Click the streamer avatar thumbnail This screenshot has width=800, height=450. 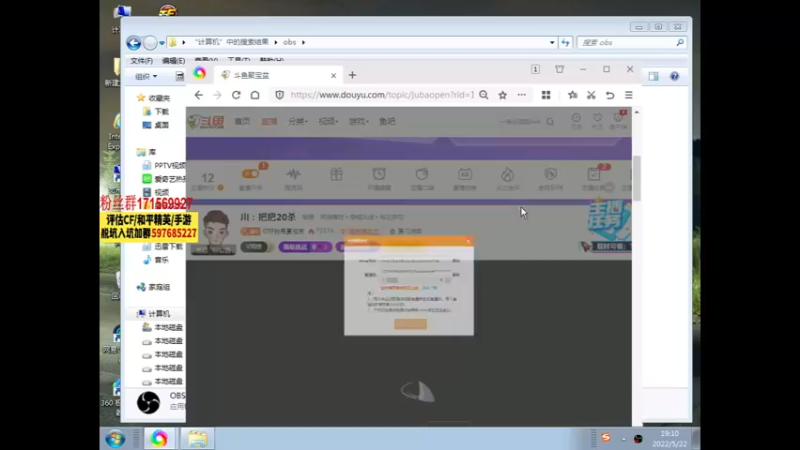click(x=216, y=231)
